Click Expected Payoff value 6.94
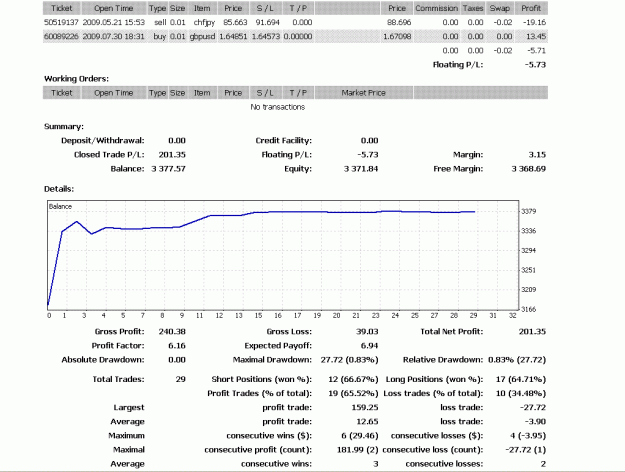This screenshot has height=472, width=625. tap(369, 346)
